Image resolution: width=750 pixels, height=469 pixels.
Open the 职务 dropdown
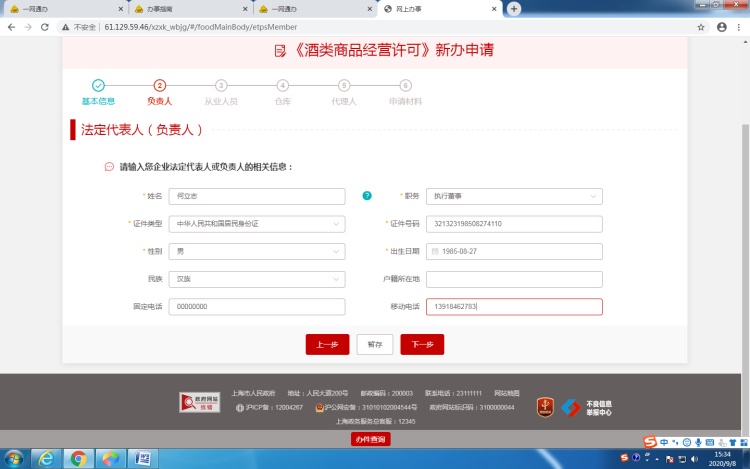pos(514,196)
